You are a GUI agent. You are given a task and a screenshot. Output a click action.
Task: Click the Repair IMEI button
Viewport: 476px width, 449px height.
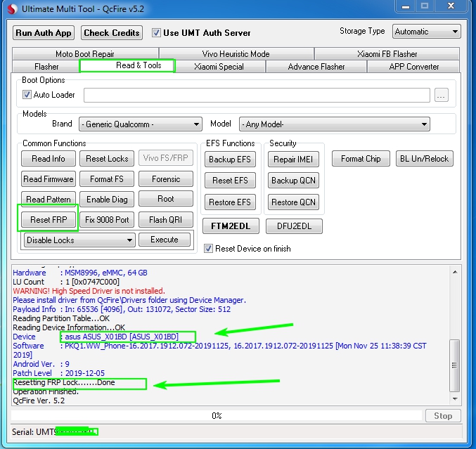coord(293,160)
